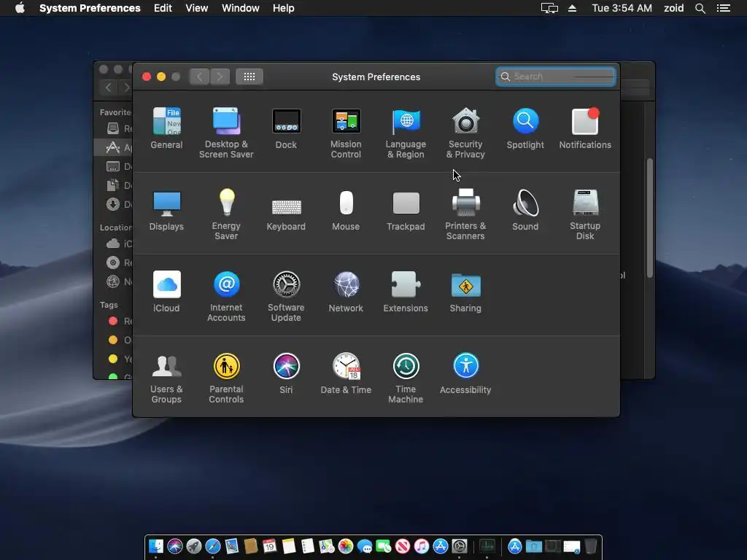Viewport: 747px width, 560px height.
Task: Open Siri preferences
Action: pos(286,373)
